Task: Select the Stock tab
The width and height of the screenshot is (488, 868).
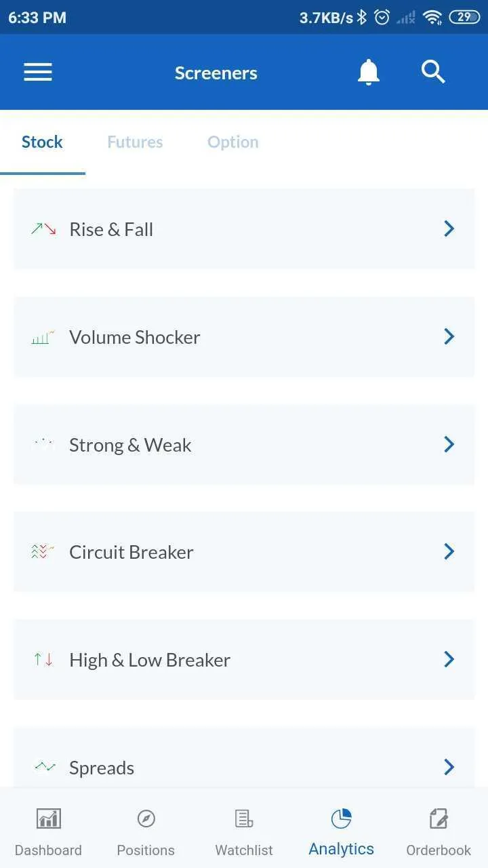Action: click(x=42, y=142)
